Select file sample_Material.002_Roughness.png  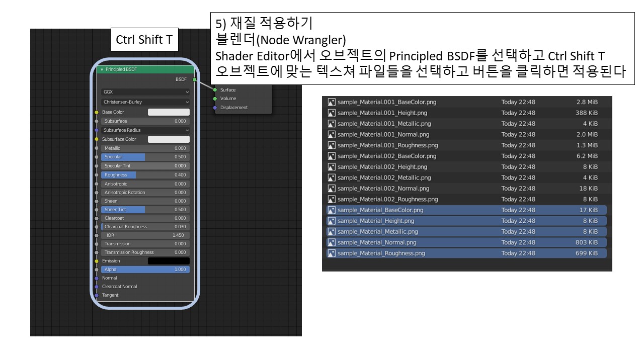pyautogui.click(x=466, y=199)
